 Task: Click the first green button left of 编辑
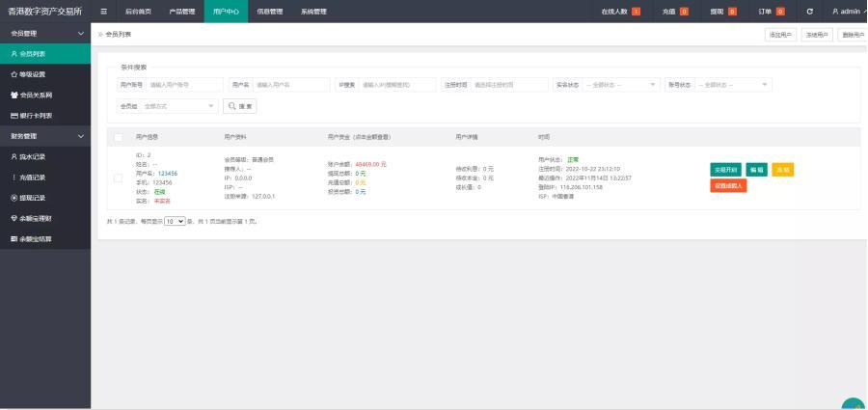pyautogui.click(x=725, y=170)
